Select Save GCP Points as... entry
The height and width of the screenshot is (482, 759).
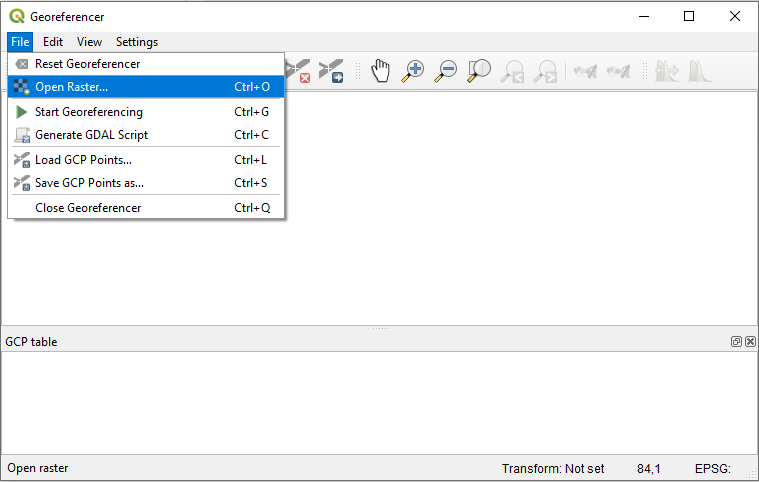click(146, 183)
